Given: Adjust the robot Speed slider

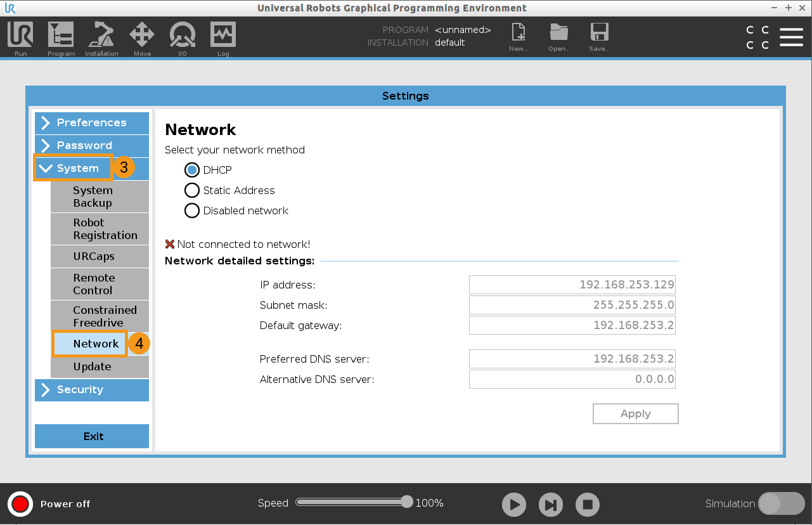Looking at the screenshot, I should coord(353,502).
